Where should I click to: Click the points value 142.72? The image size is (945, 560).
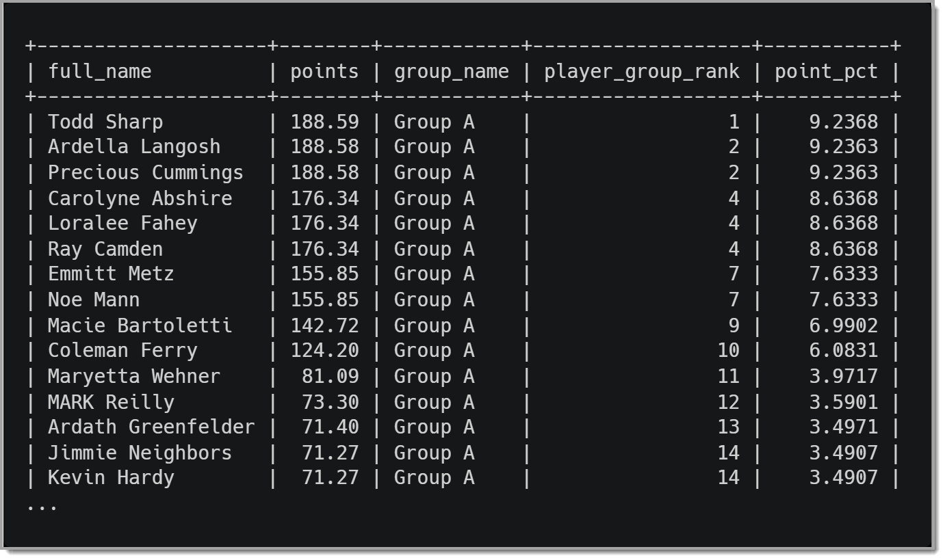tap(324, 325)
